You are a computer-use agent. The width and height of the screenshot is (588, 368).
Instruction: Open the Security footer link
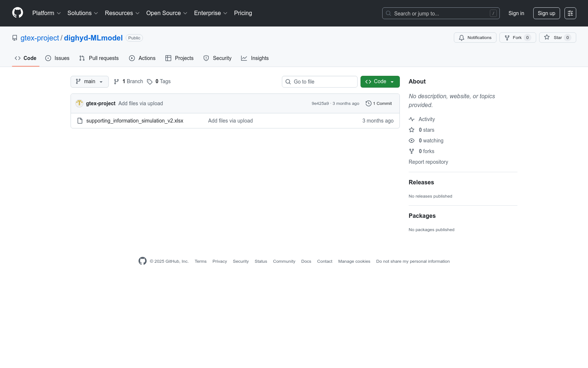(241, 261)
